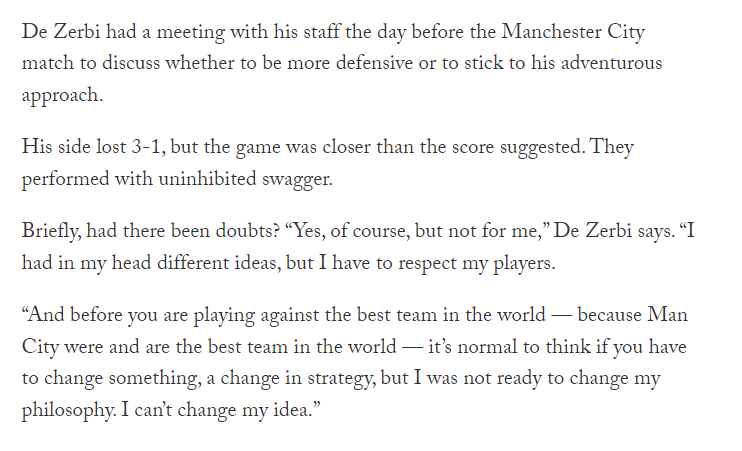Click the words 'because Man' ending the line
The width and height of the screenshot is (742, 451).
(x=633, y=315)
